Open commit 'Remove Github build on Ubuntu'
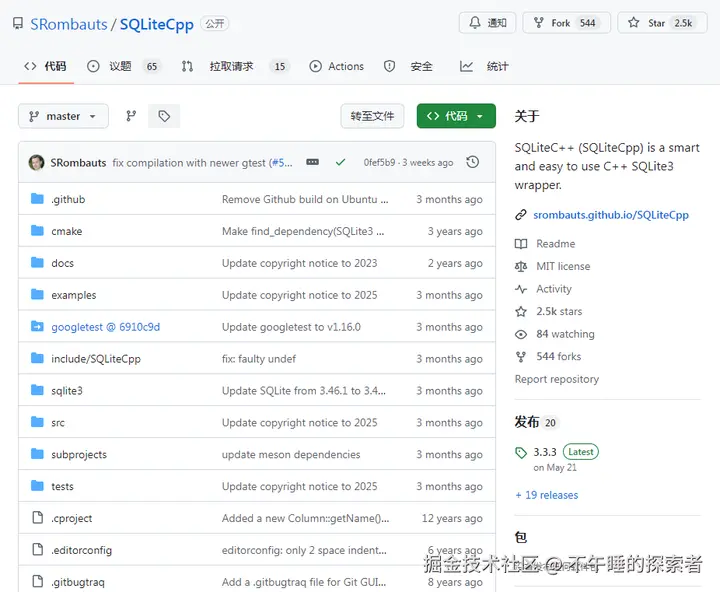The width and height of the screenshot is (720, 592). [305, 199]
